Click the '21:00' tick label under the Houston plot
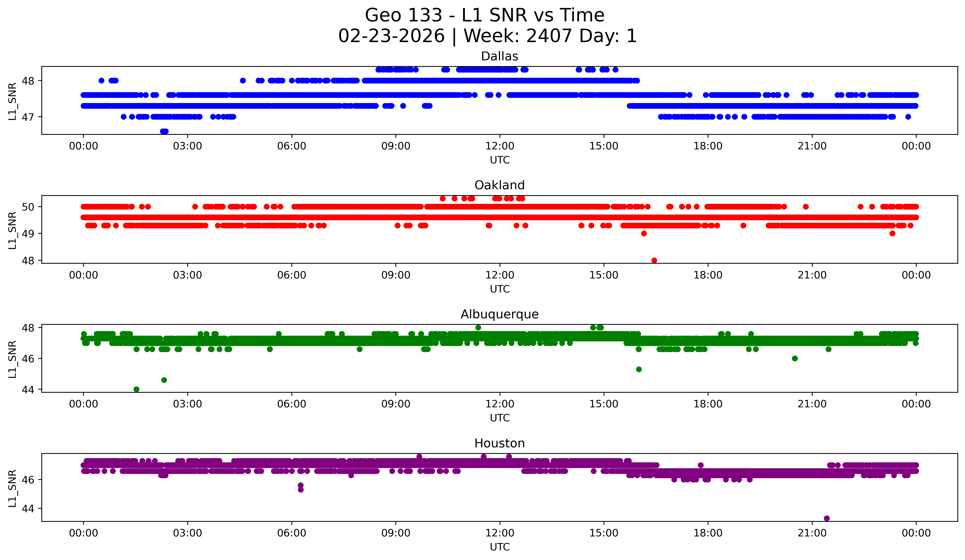The width and height of the screenshot is (965, 560). [812, 533]
